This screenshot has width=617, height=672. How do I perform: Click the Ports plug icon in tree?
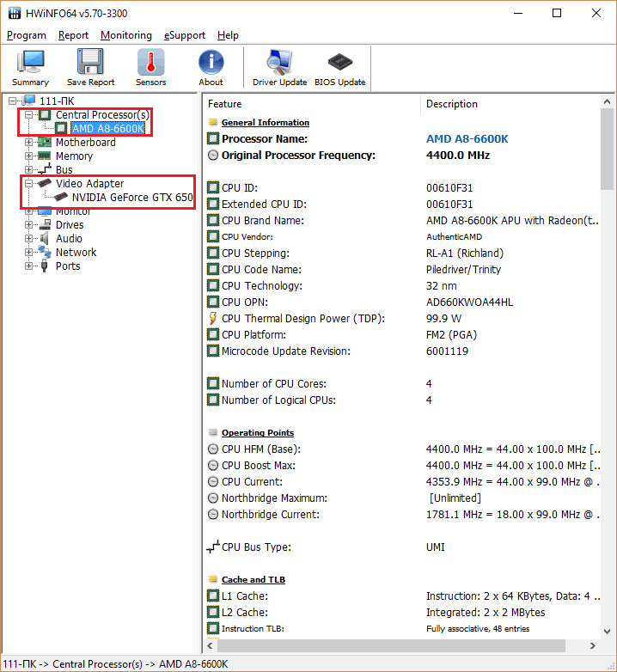[44, 266]
